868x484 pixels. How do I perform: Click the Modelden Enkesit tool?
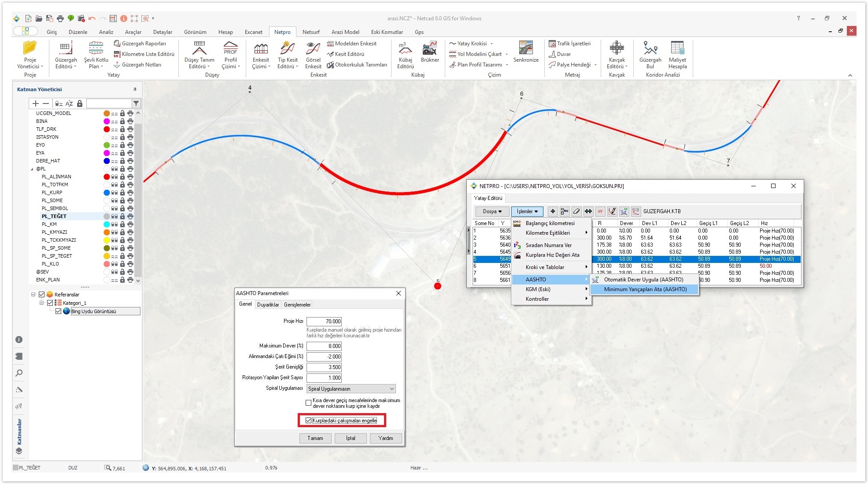click(352, 44)
